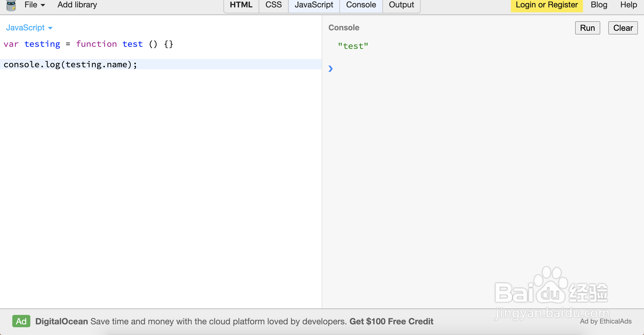Click the Console panel heading
This screenshot has width=644, height=335.
(x=344, y=27)
